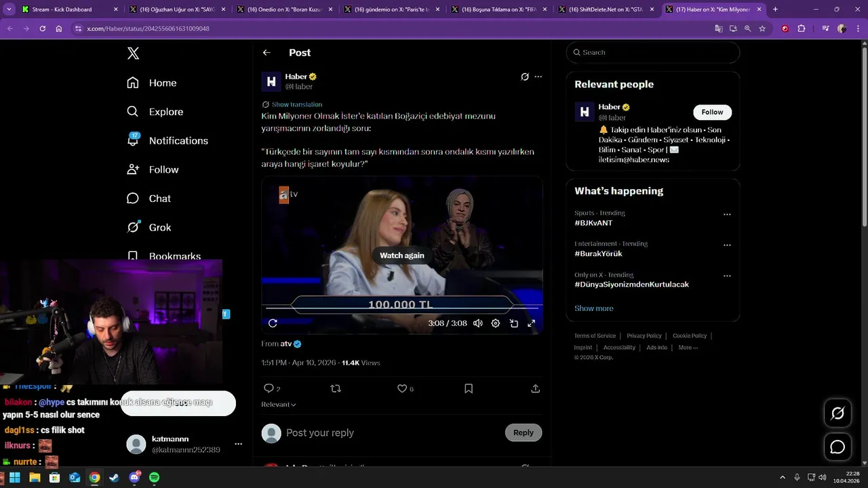The image size is (868, 488).
Task: Click the translate page icon
Action: [x=719, y=28]
